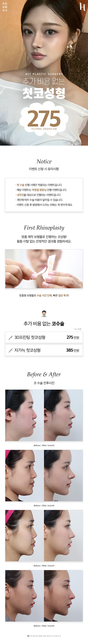This screenshot has height=644, width=88.
Task: Click syringe icon beside 3D프린팅 첫코성형
Action: click(x=11, y=338)
